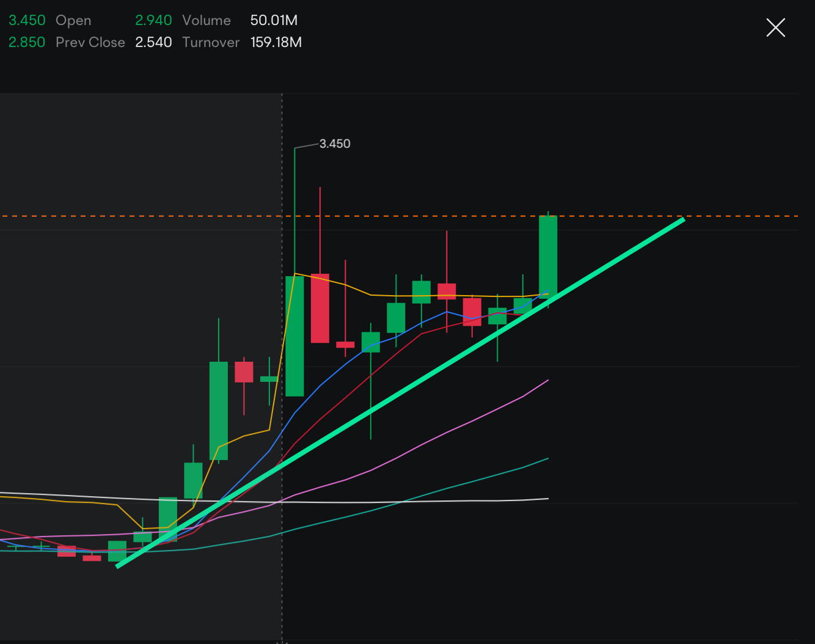Image resolution: width=815 pixels, height=644 pixels.
Task: Select the latest tall green candle at dashed price line
Action: (548, 257)
